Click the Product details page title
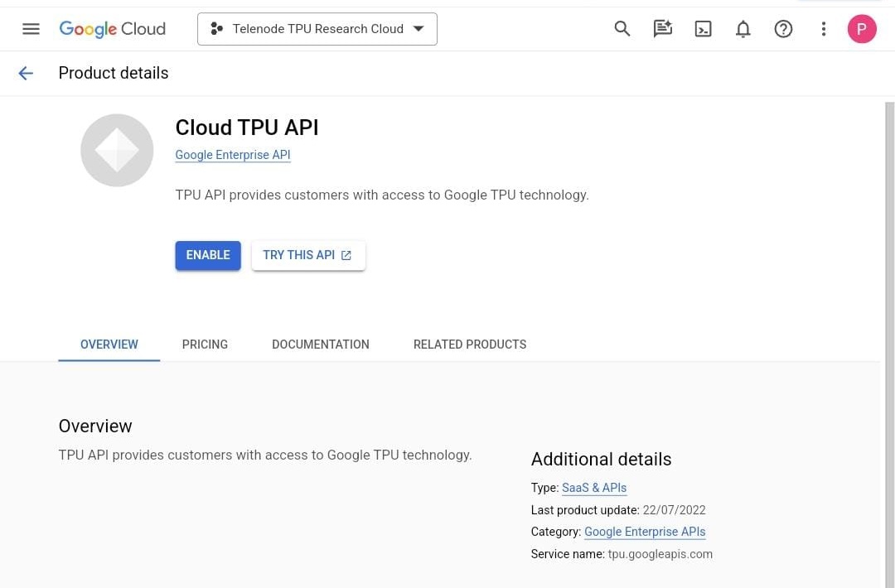895x588 pixels. (x=114, y=73)
